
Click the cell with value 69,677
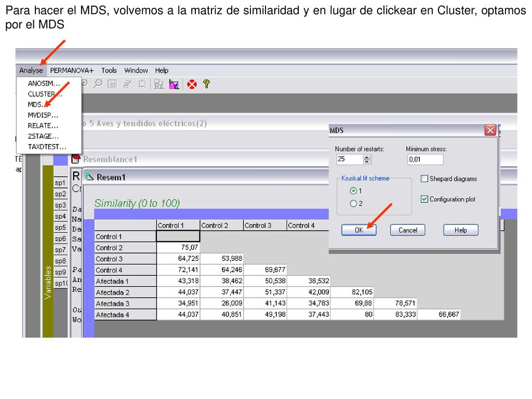tap(265, 270)
